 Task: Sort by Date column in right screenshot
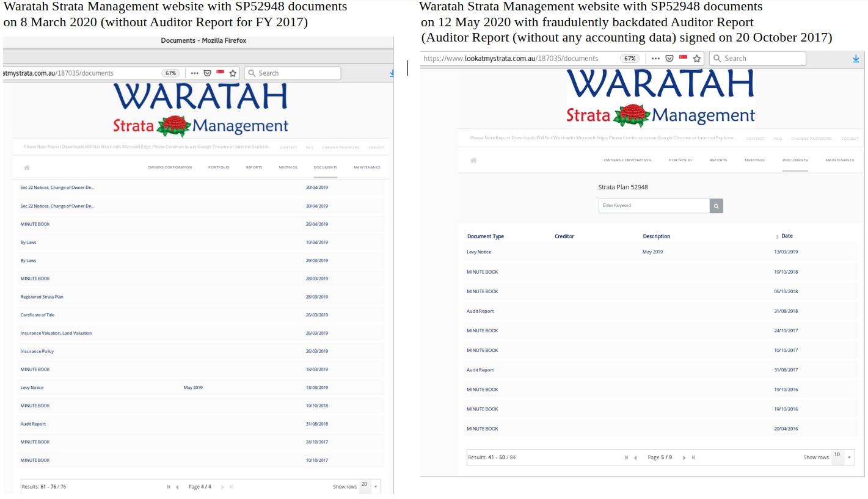pyautogui.click(x=784, y=236)
